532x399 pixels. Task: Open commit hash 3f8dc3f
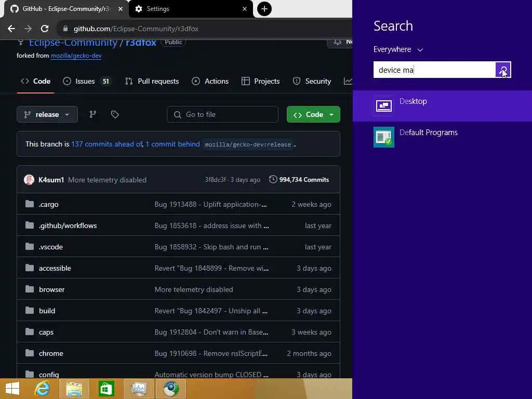point(215,179)
